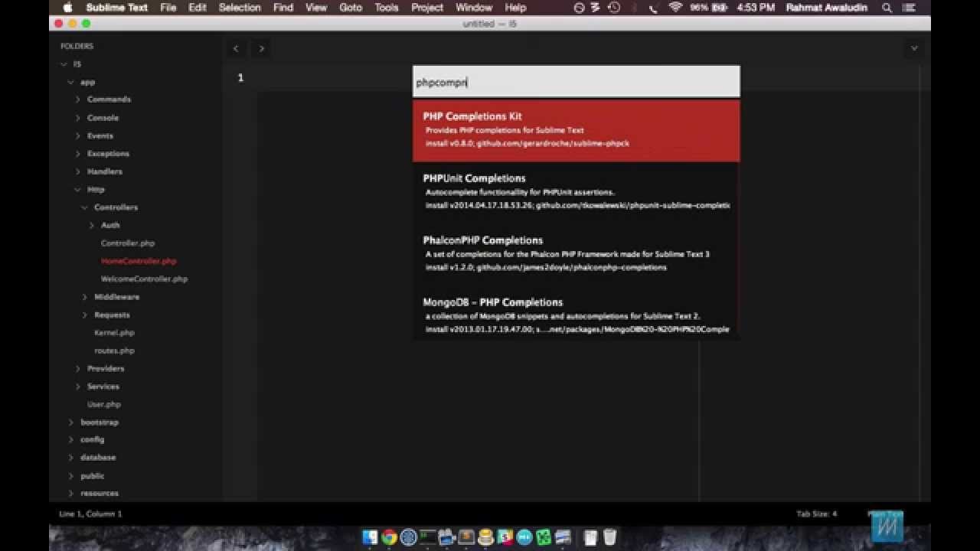The image size is (980, 551).
Task: Collapse the i5 root folder
Action: 64,64
